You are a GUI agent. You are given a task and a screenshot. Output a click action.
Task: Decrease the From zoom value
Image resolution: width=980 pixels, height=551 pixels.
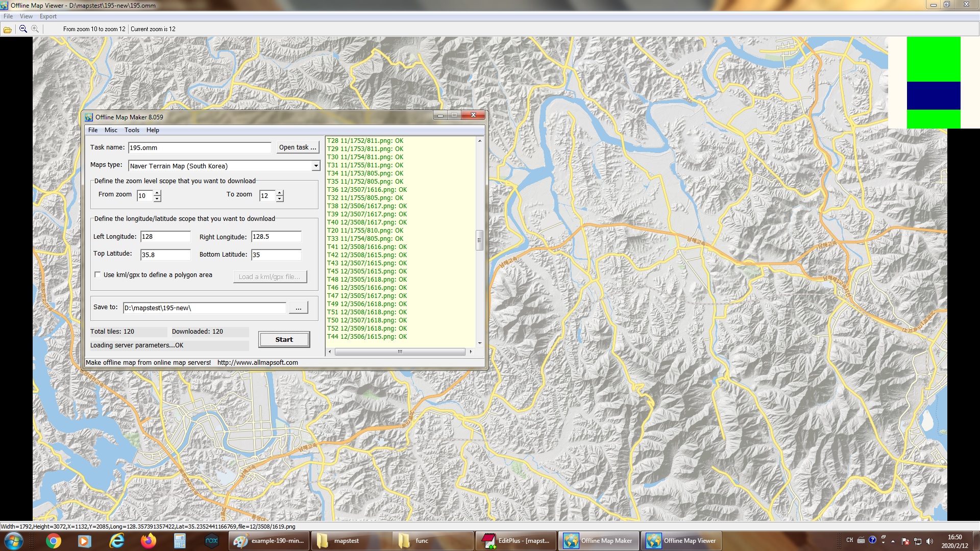point(157,198)
